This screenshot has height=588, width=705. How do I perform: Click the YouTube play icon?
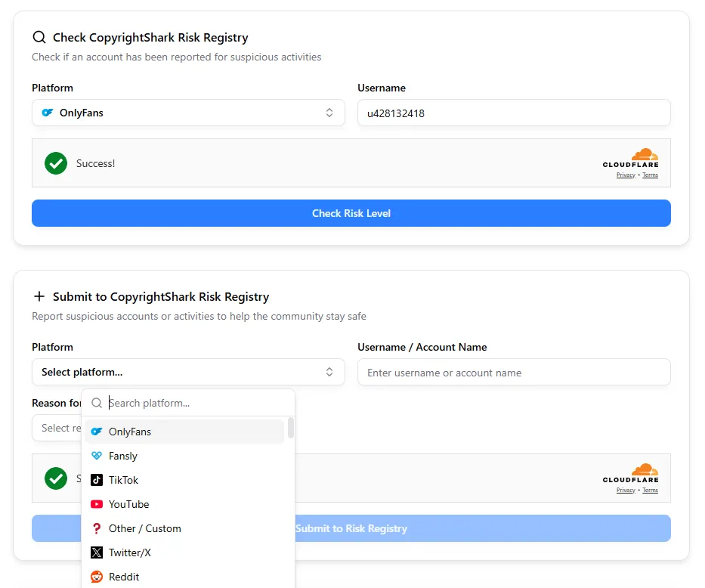coord(97,504)
